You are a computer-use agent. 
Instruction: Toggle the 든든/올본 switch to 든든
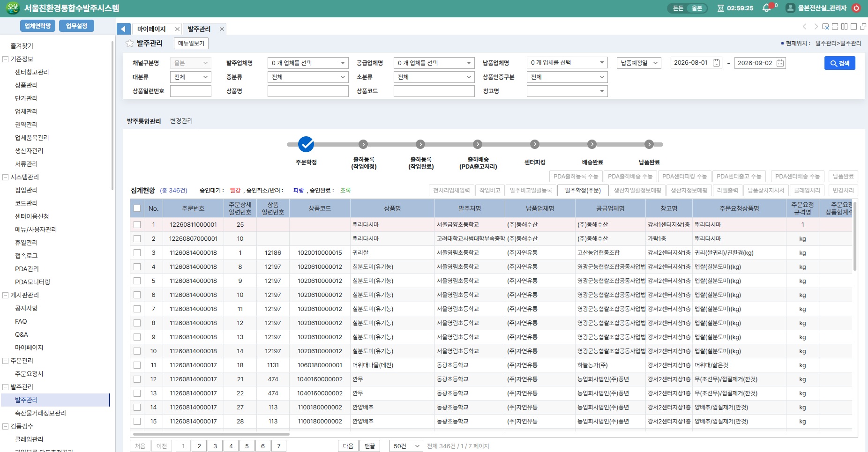(x=678, y=8)
